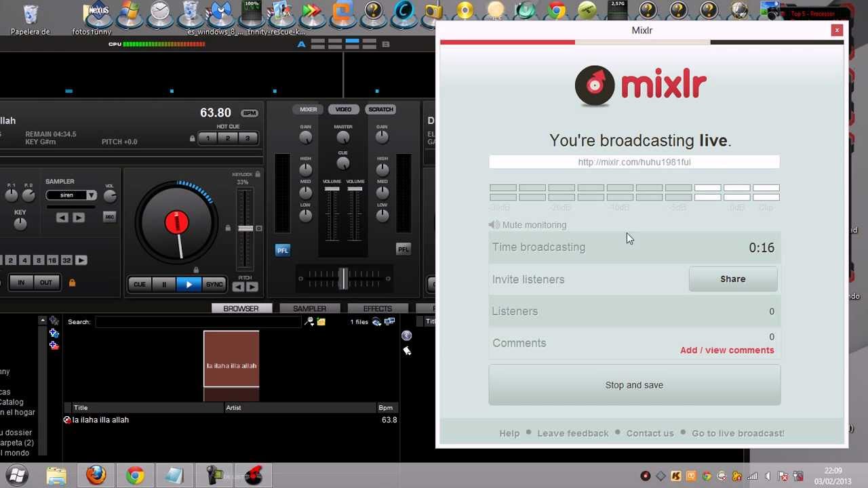Click the Search input field
The height and width of the screenshot is (488, 868).
click(198, 322)
